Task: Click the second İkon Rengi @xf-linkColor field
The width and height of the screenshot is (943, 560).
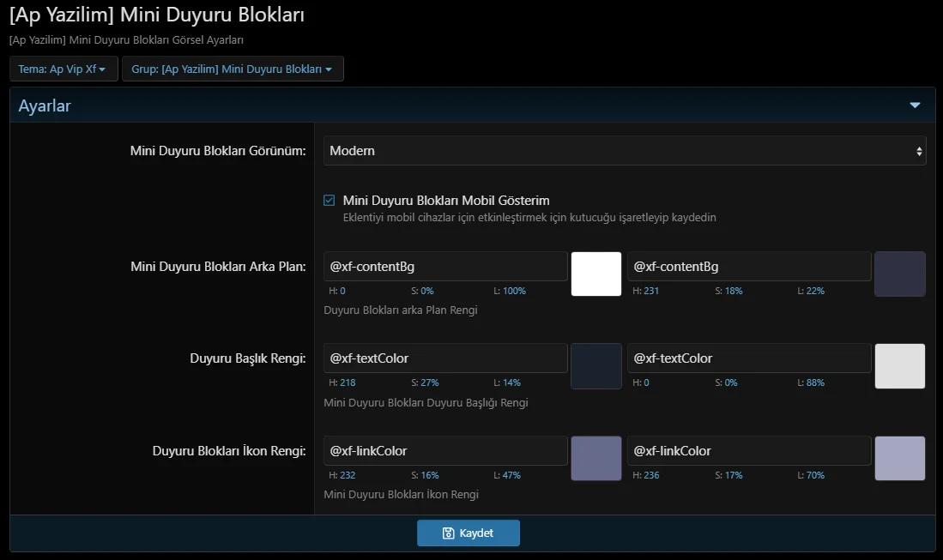Action: tap(748, 451)
